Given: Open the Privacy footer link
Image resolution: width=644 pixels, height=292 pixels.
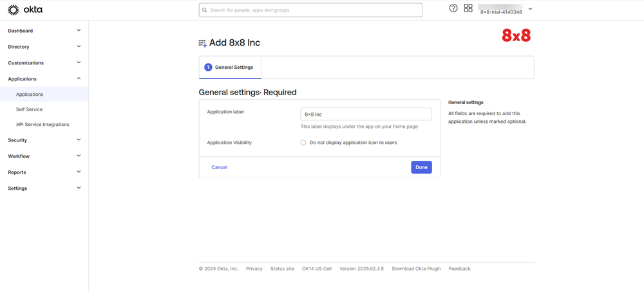Looking at the screenshot, I should pos(254,269).
